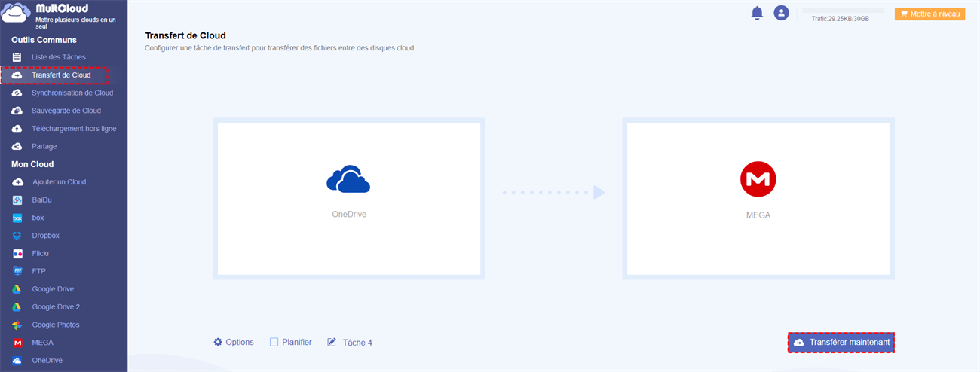
Task: Click the Liste des Tâches clipboard icon
Action: click(17, 57)
